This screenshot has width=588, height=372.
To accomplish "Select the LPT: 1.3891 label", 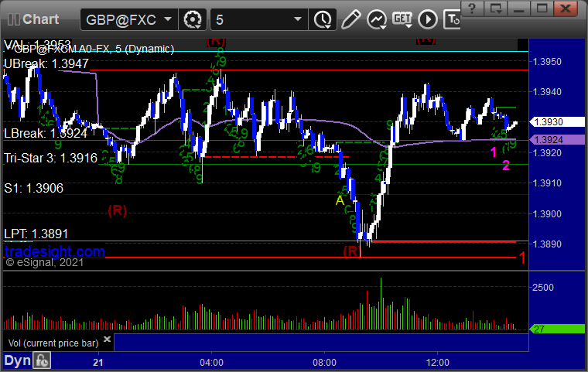I will coord(36,234).
